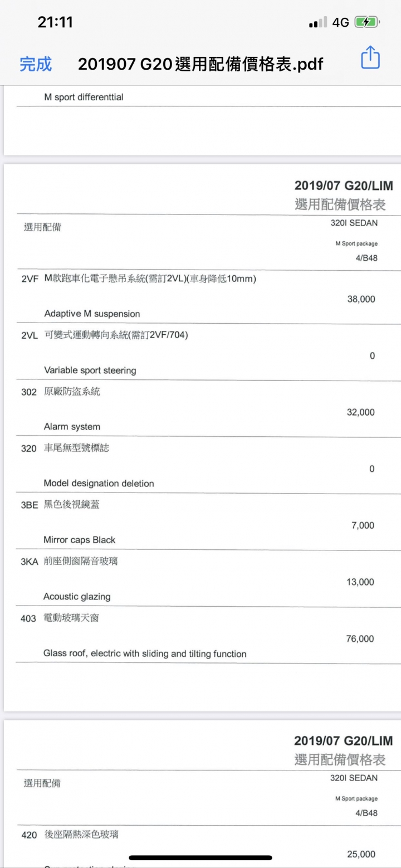Tap Model designation deletion text
This screenshot has width=401, height=868.
click(99, 484)
